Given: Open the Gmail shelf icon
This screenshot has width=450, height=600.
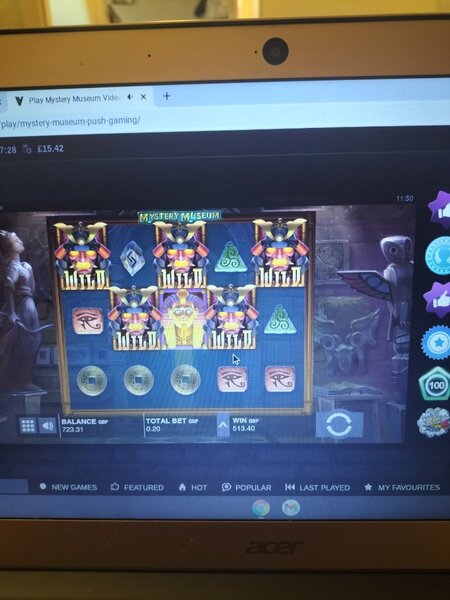Looking at the screenshot, I should (x=291, y=508).
